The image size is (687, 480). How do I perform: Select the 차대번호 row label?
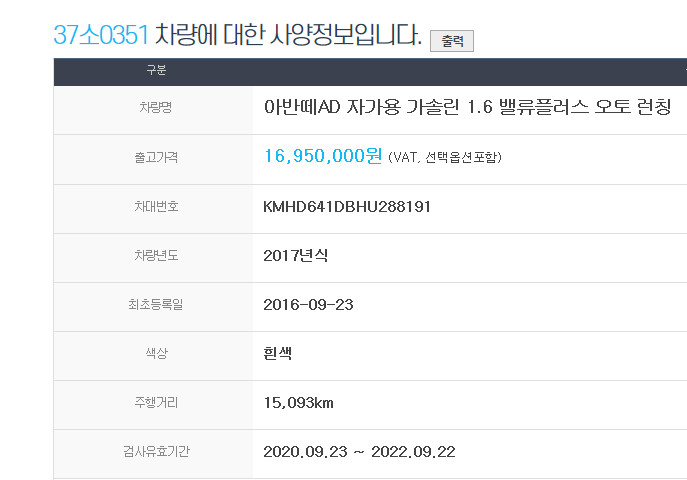click(156, 206)
